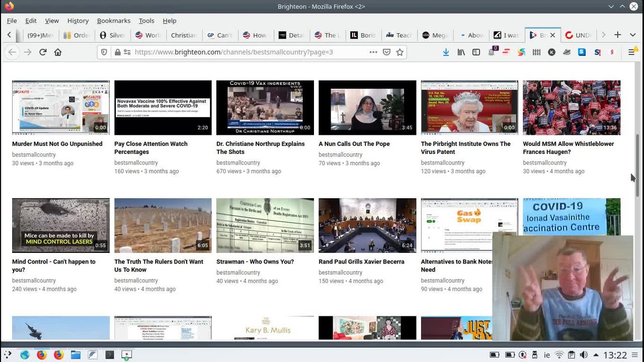Open the Library bookmarks and history icon
The width and height of the screenshot is (644, 362).
click(x=461, y=52)
